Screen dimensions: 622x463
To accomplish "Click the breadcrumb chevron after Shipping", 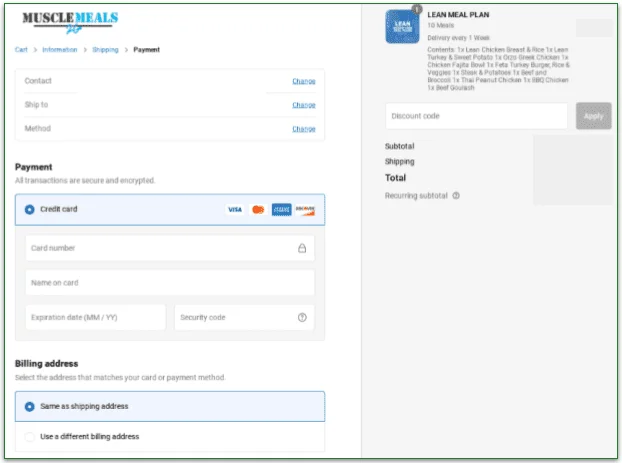I will pos(126,50).
